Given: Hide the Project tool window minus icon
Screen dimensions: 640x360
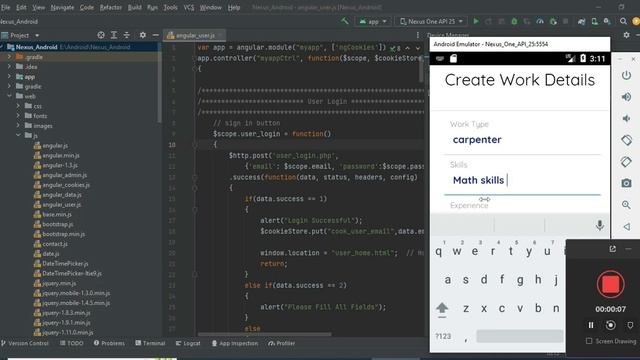Looking at the screenshot, I should (156, 35).
